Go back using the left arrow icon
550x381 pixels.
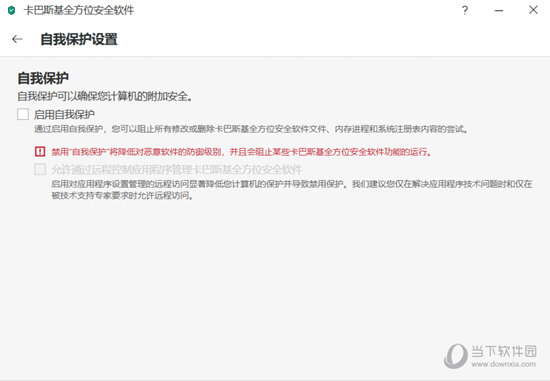coord(17,39)
